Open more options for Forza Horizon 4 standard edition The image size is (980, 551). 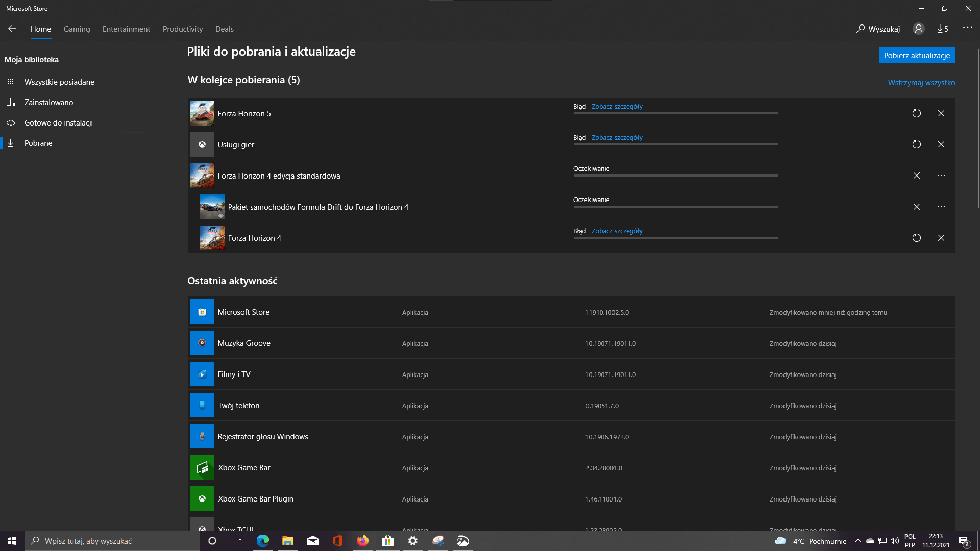(941, 176)
